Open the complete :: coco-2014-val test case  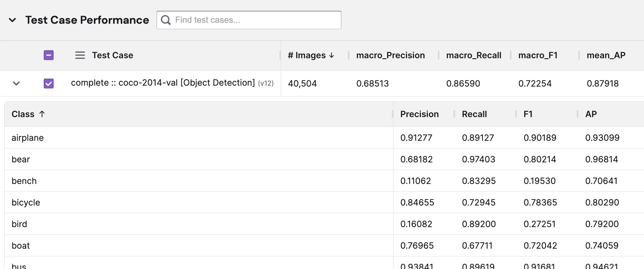(163, 83)
